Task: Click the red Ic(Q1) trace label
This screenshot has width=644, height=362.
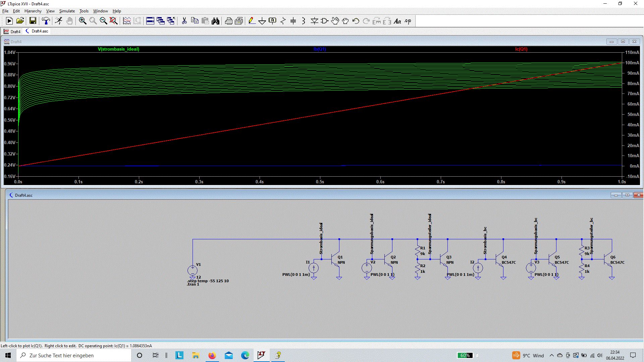Action: 521,49
